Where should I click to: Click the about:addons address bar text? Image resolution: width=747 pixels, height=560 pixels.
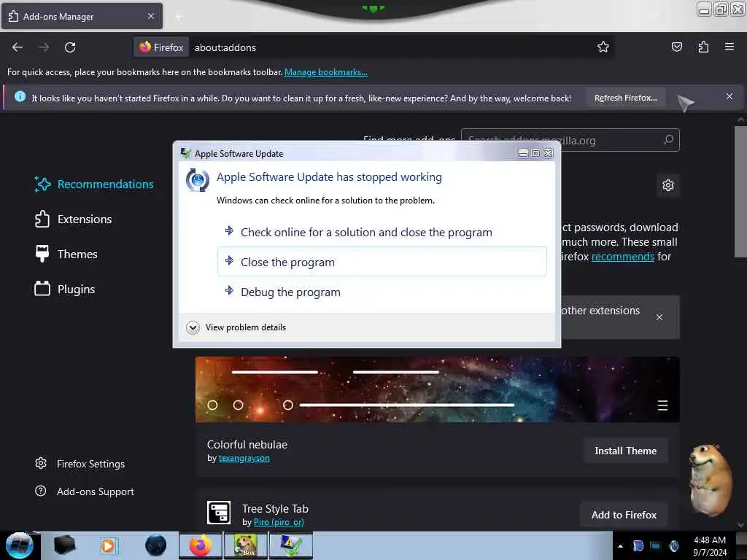pos(225,47)
